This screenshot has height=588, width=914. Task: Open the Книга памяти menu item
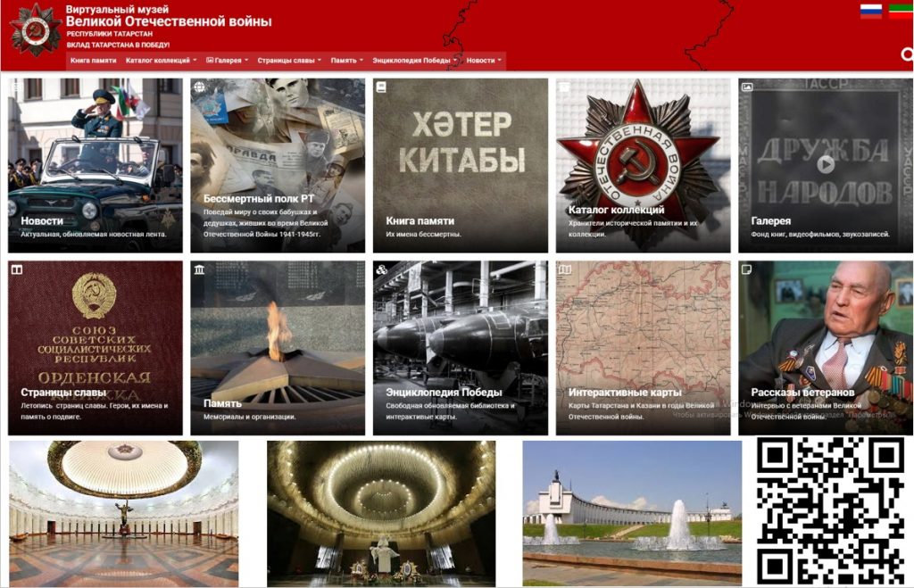click(93, 61)
